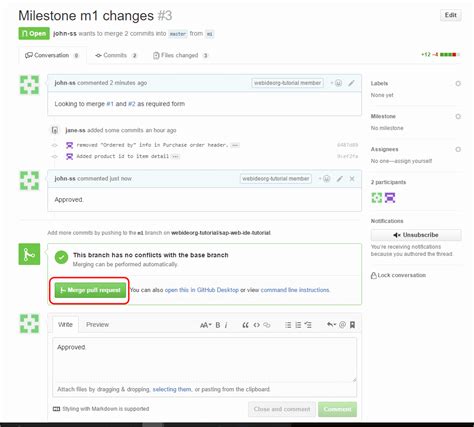Select the Conversation tab

(52, 55)
